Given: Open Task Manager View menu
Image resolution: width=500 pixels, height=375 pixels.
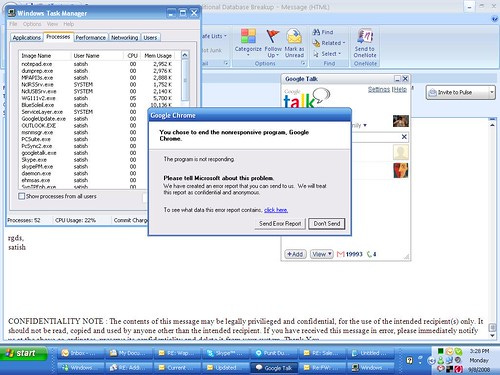Looking at the screenshot, I should point(52,24).
